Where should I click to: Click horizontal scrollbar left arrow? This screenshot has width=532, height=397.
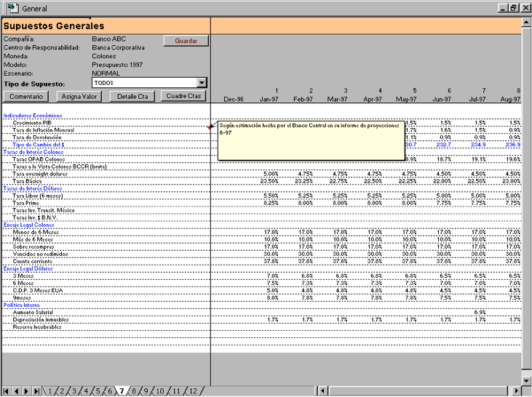pos(322,391)
